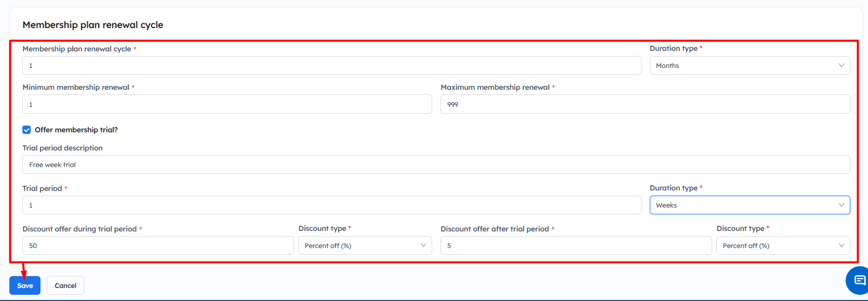The height and width of the screenshot is (301, 868).
Task: Open the renewal cycle Duration type showing Months
Action: point(743,65)
